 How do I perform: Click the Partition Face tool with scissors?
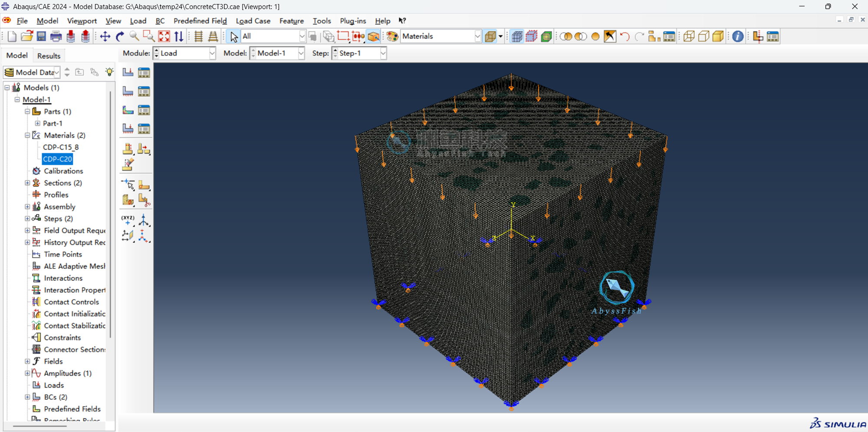144,200
